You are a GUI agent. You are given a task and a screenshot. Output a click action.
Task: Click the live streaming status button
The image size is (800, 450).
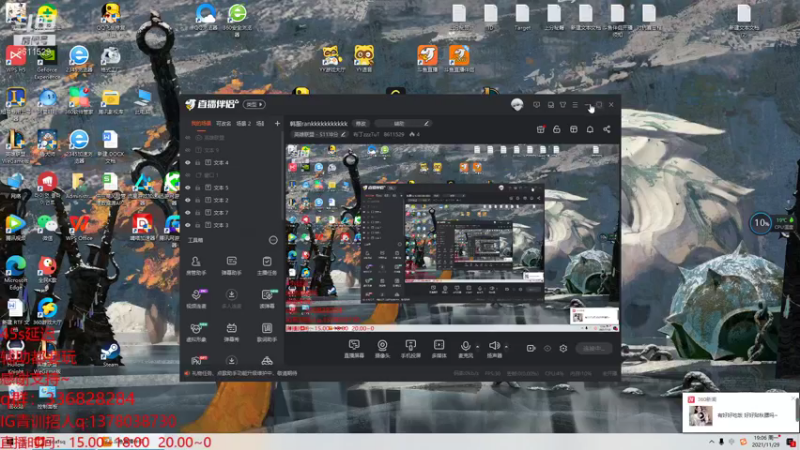pyautogui.click(x=594, y=348)
